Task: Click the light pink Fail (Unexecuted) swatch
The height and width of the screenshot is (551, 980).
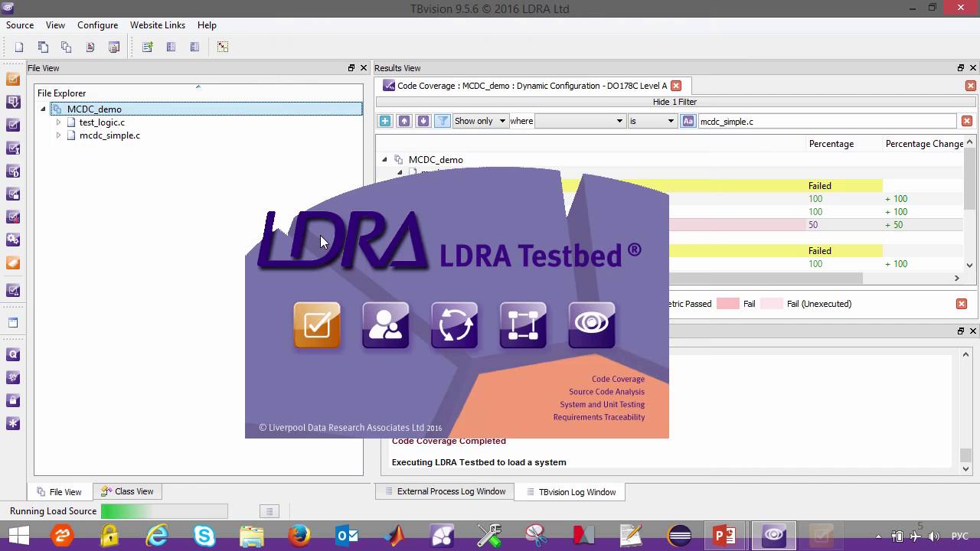Action: point(771,304)
